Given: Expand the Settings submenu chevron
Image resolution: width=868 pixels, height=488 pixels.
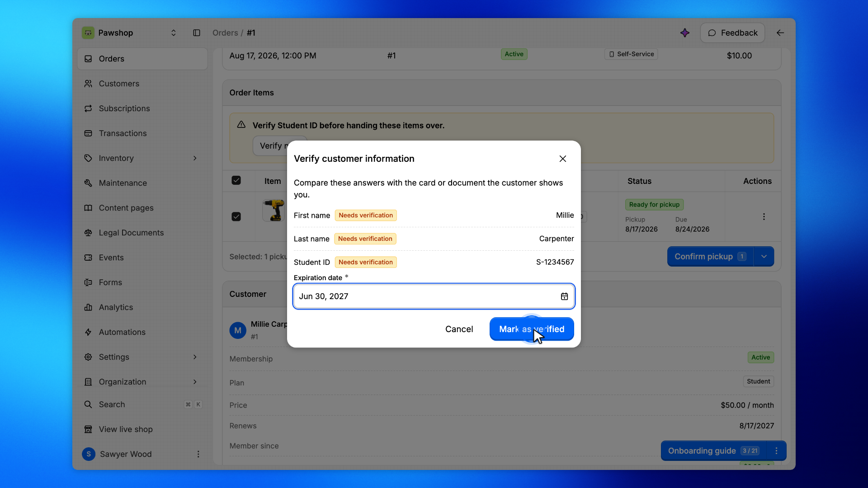Looking at the screenshot, I should [195, 357].
